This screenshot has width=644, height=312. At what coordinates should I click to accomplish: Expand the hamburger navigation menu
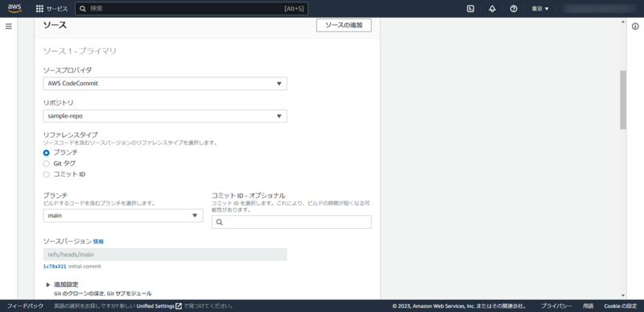point(9,27)
